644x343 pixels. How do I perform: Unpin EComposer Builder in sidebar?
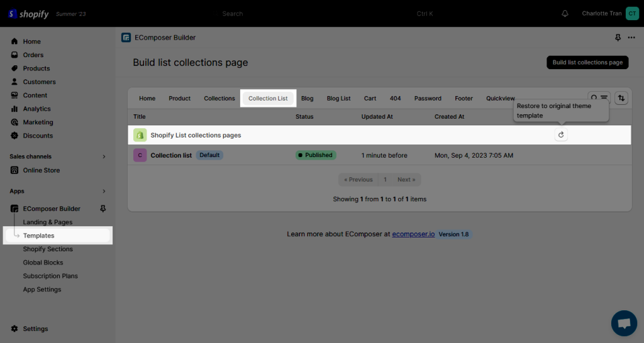tap(103, 209)
